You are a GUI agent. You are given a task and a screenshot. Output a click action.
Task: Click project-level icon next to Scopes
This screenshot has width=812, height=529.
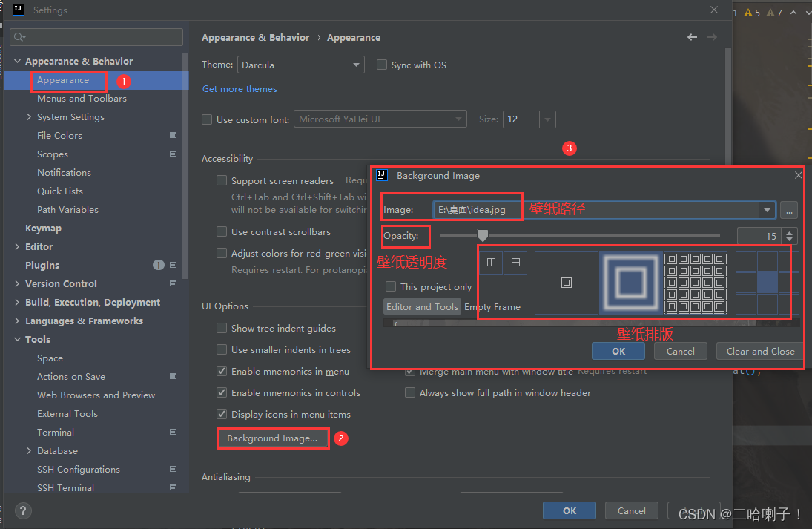point(173,154)
